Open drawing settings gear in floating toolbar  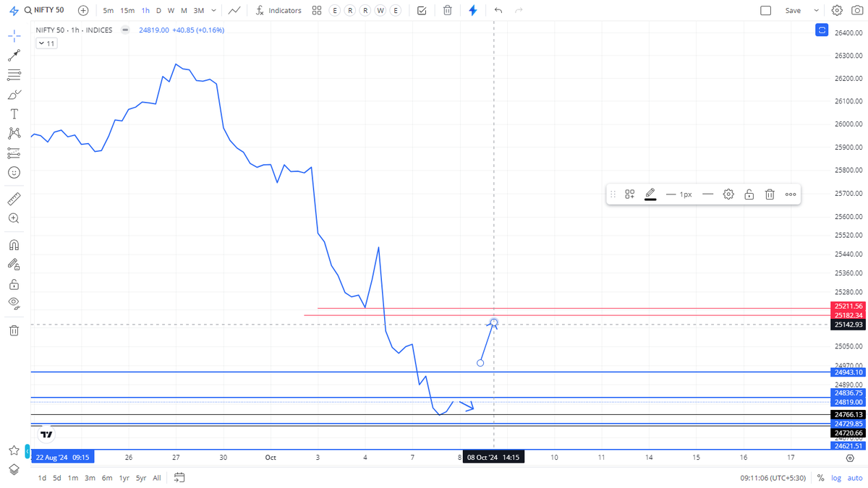(728, 194)
